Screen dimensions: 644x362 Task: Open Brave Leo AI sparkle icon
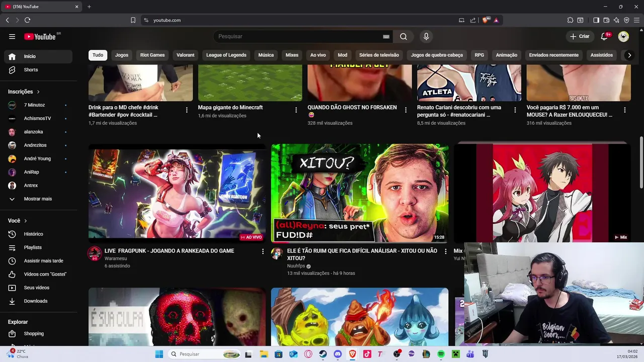616,20
